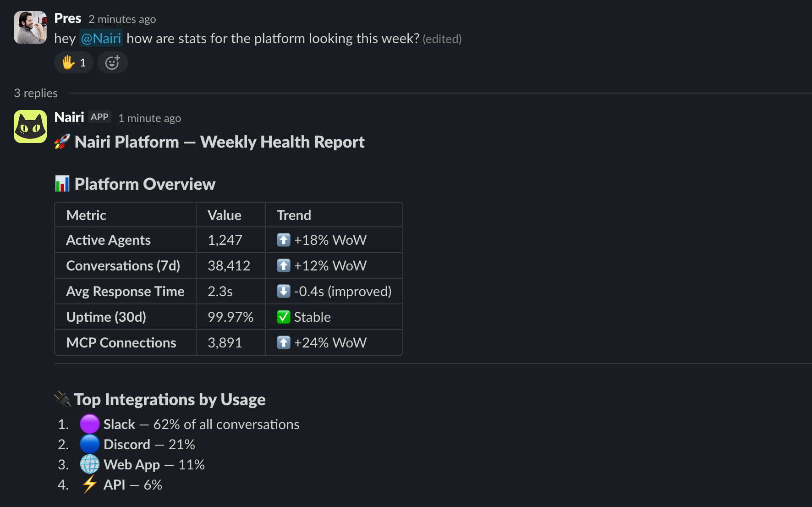The image size is (812, 507).
Task: Click the username Pres
Action: (x=67, y=18)
